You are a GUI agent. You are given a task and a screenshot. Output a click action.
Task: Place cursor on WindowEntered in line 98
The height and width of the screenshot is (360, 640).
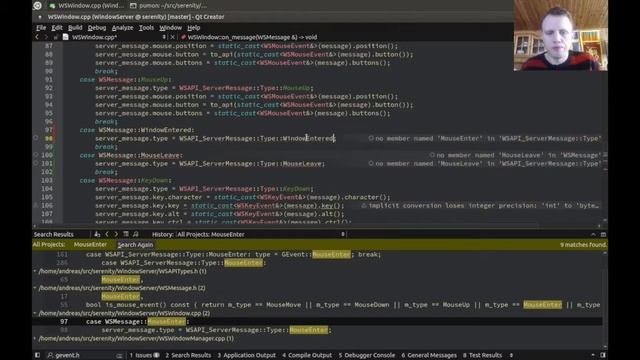click(x=308, y=138)
